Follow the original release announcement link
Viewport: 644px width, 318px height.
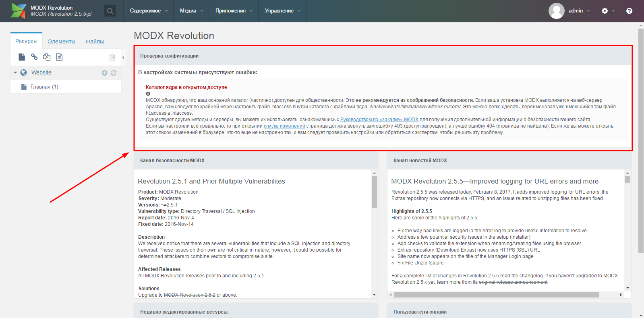513,282
